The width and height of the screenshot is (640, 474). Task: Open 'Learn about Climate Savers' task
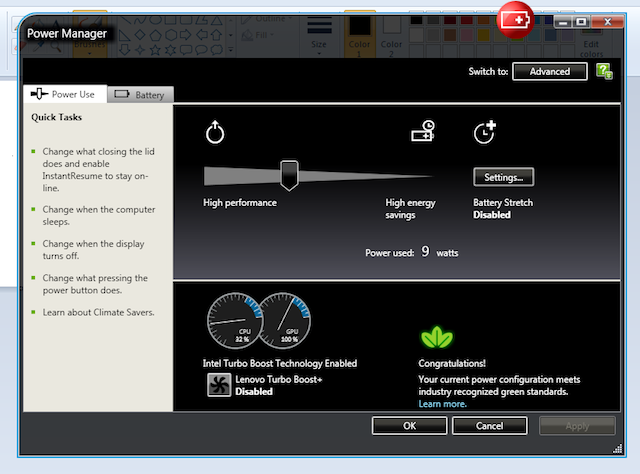click(x=98, y=312)
